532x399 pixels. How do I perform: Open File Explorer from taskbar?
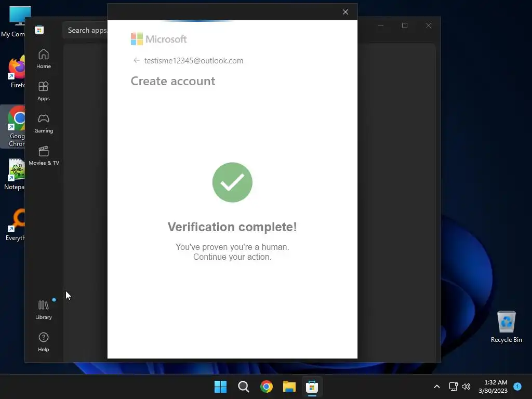coord(289,387)
